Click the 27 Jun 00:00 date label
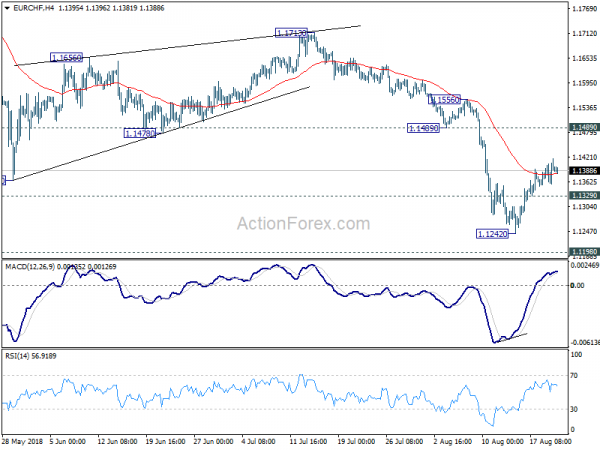 pos(214,442)
